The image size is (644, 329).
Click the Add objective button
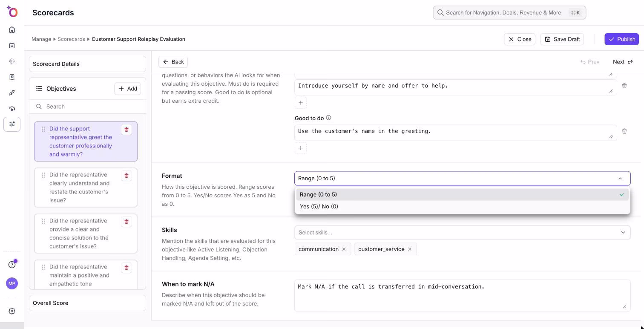click(127, 89)
